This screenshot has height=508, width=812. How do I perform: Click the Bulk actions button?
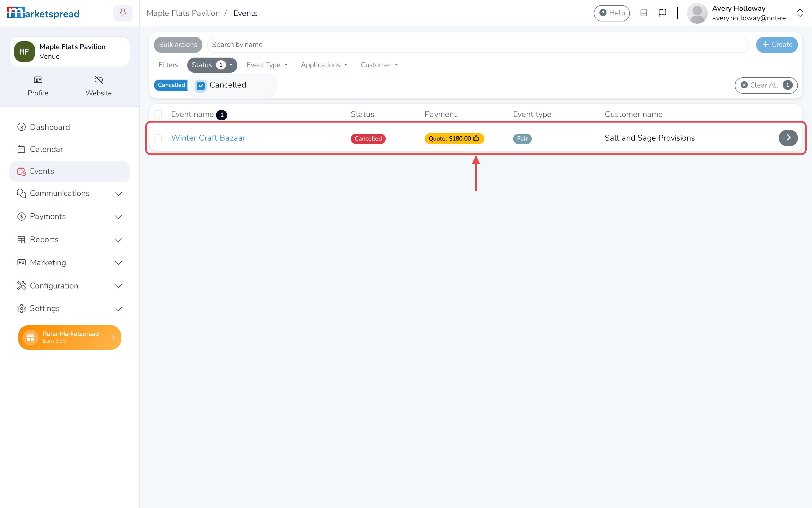178,45
